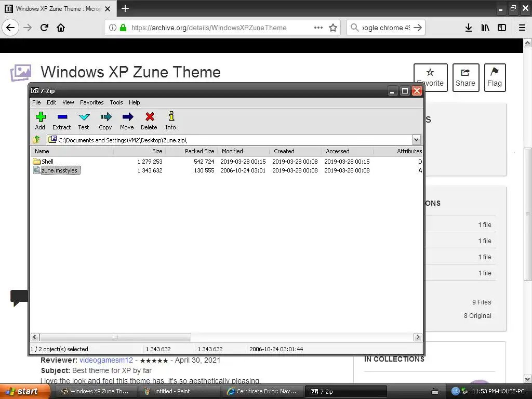
Task: Click the 7-Zip horizontal scrollbar thumb
Action: click(x=115, y=337)
